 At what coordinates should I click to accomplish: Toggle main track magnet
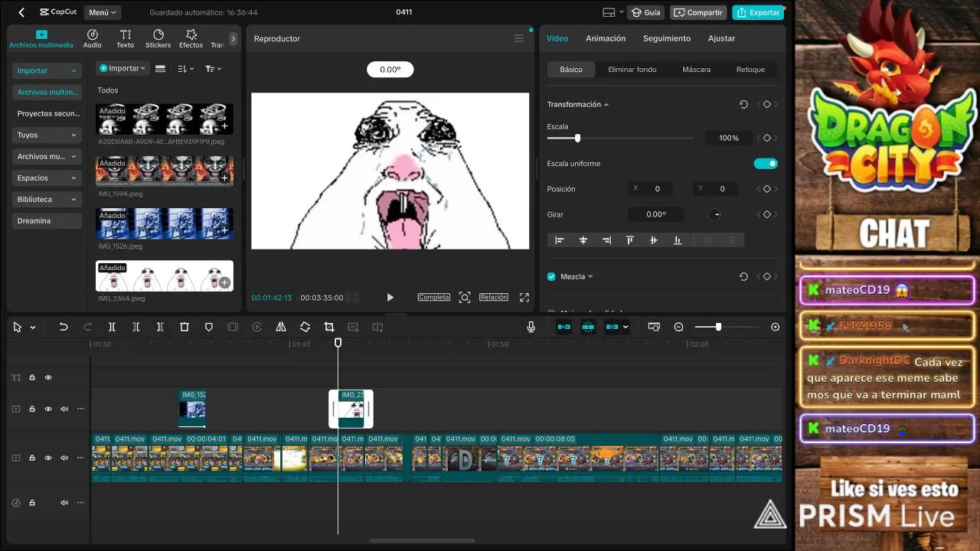tap(564, 327)
